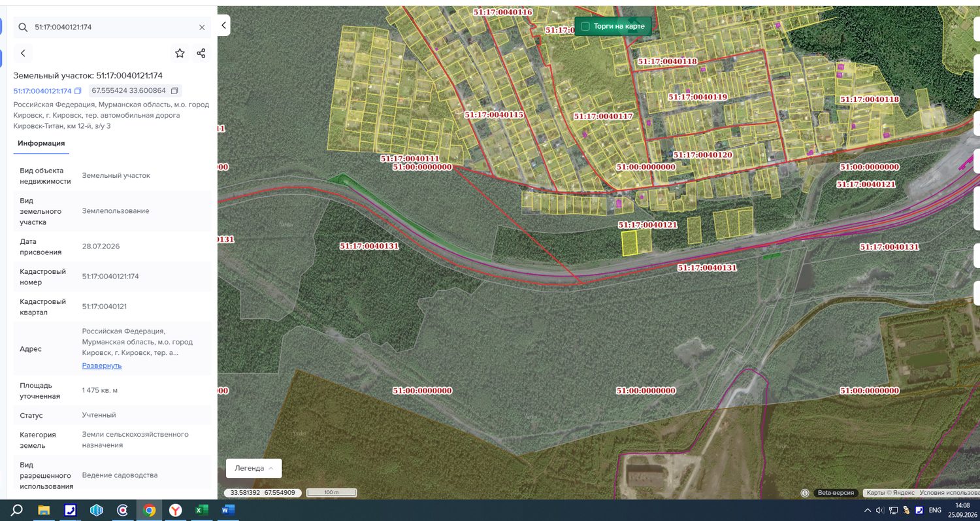Click the map label 51:17:0040119
The image size is (980, 521).
click(698, 97)
